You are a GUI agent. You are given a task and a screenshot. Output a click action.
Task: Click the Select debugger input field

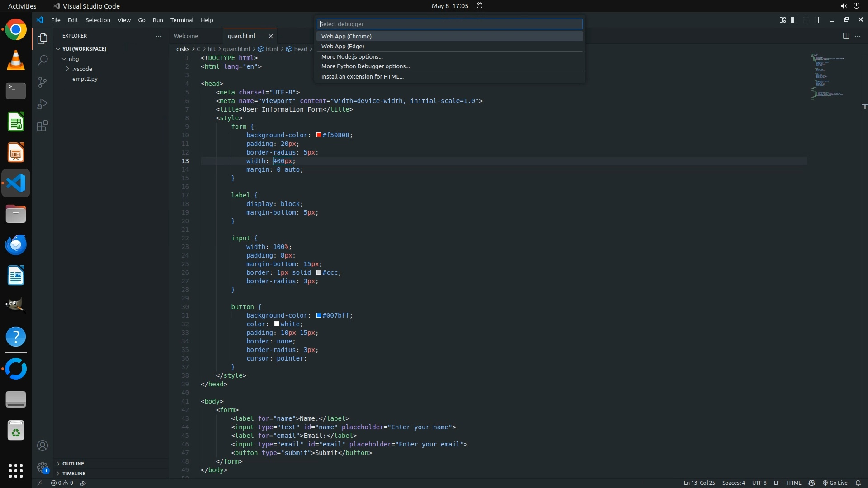click(449, 24)
